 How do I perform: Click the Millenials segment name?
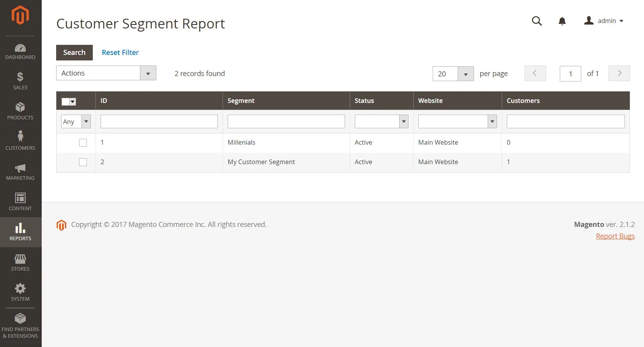click(241, 143)
